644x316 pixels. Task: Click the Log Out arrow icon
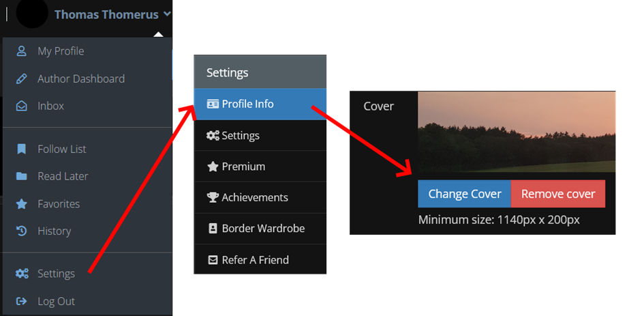pos(21,301)
